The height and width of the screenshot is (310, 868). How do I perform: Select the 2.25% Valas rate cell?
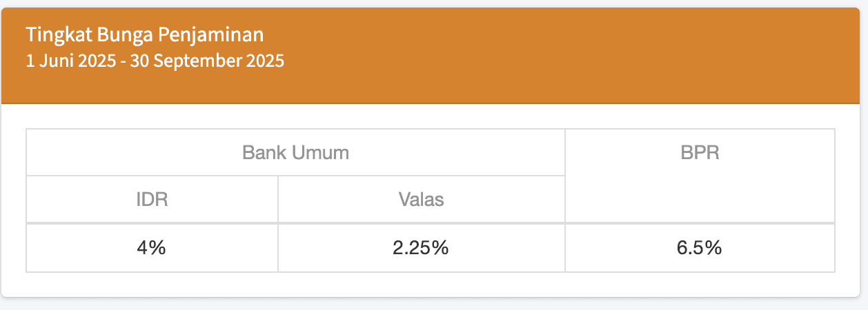(421, 247)
